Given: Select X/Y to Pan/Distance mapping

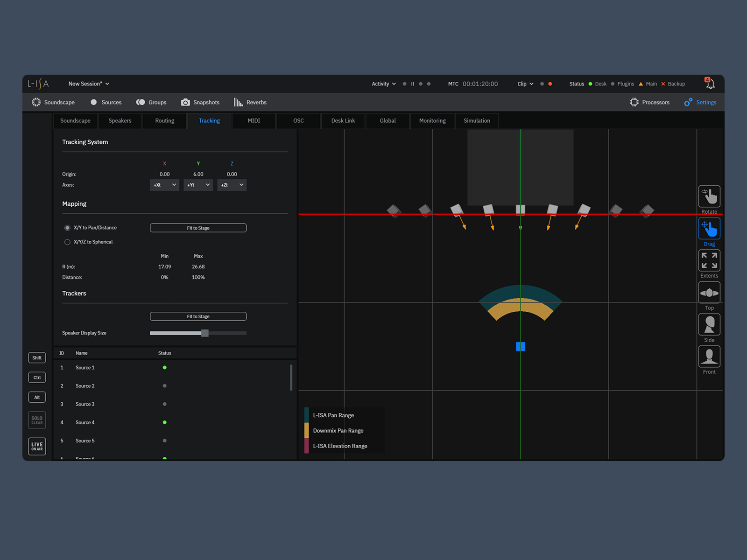Looking at the screenshot, I should (67, 228).
